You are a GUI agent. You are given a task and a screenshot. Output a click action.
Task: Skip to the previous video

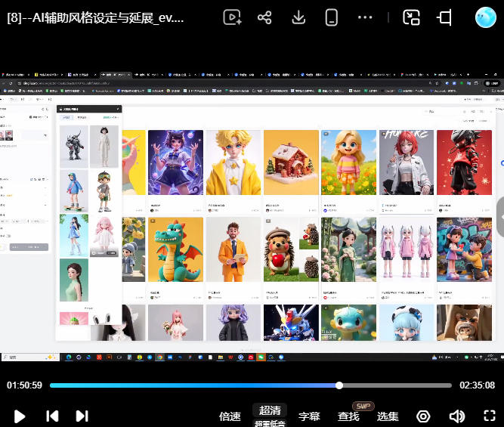(x=52, y=416)
